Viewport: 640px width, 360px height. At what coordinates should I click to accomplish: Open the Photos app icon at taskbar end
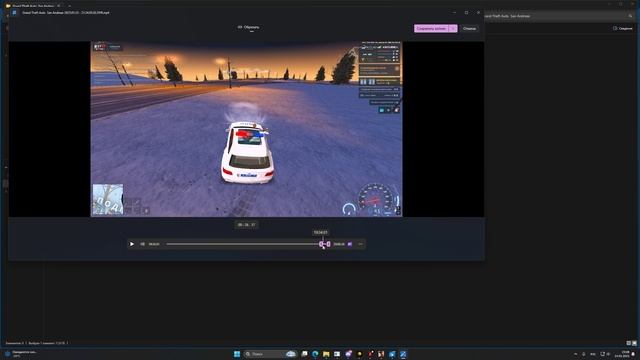(403, 354)
